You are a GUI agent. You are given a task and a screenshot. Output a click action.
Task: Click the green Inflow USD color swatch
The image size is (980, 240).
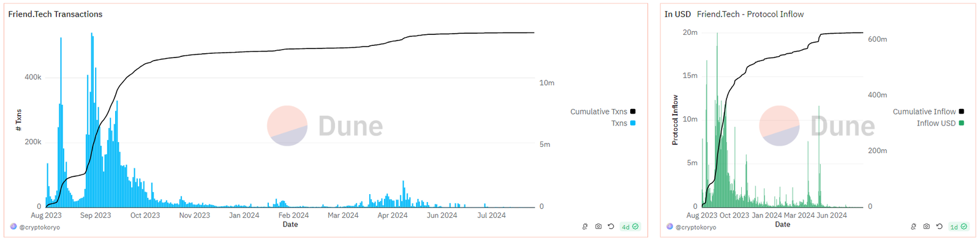pyautogui.click(x=961, y=123)
